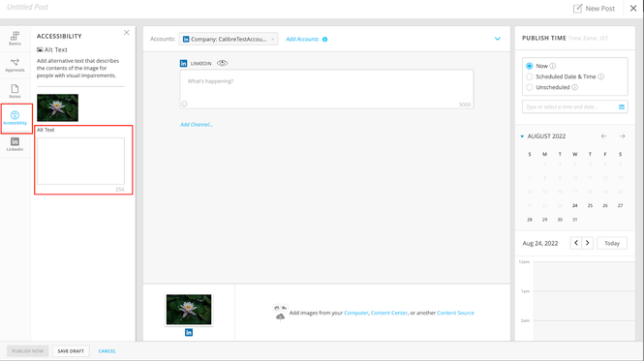Image resolution: width=644 pixels, height=361 pixels.
Task: Click the Publish Now button
Action: click(27, 351)
